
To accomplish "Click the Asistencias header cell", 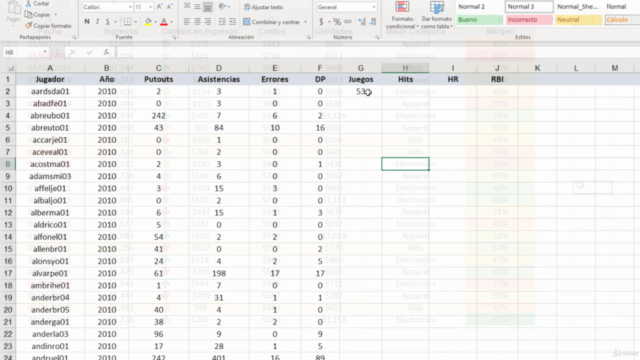I will (219, 79).
